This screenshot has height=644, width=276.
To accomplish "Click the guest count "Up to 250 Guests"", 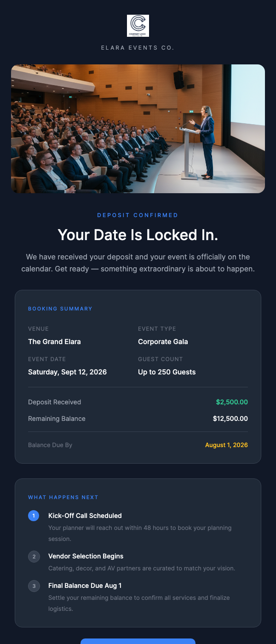I will point(166,372).
